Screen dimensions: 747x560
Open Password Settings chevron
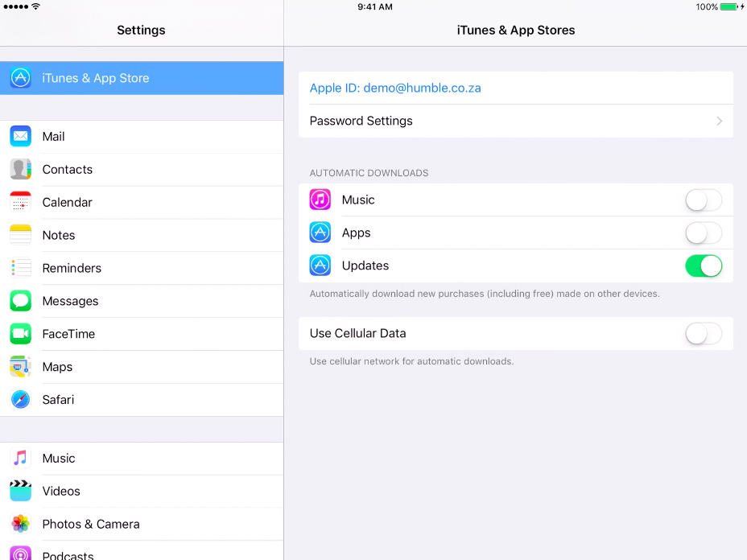(x=720, y=121)
